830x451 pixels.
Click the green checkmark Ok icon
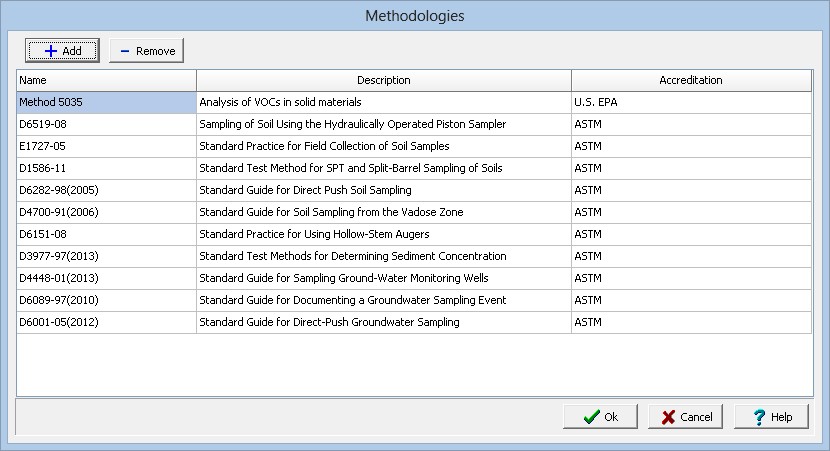click(x=592, y=417)
